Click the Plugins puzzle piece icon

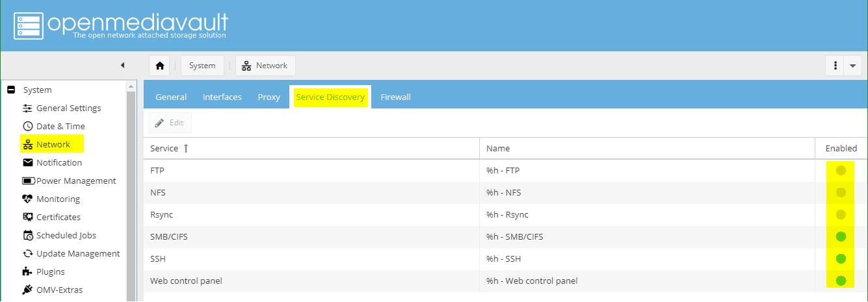click(x=28, y=272)
